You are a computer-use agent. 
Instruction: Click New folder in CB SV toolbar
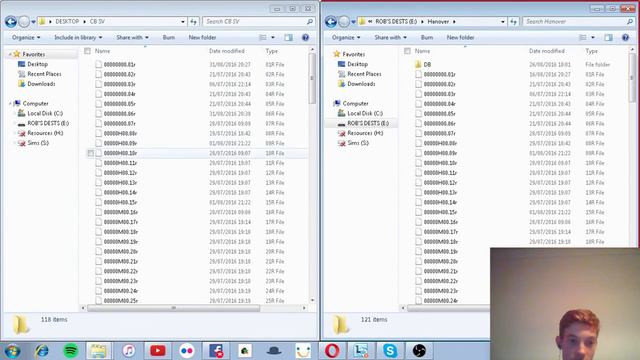202,38
